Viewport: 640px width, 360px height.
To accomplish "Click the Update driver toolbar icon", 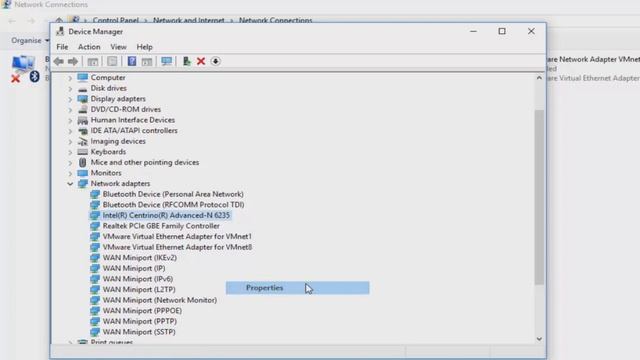I will pos(187,61).
